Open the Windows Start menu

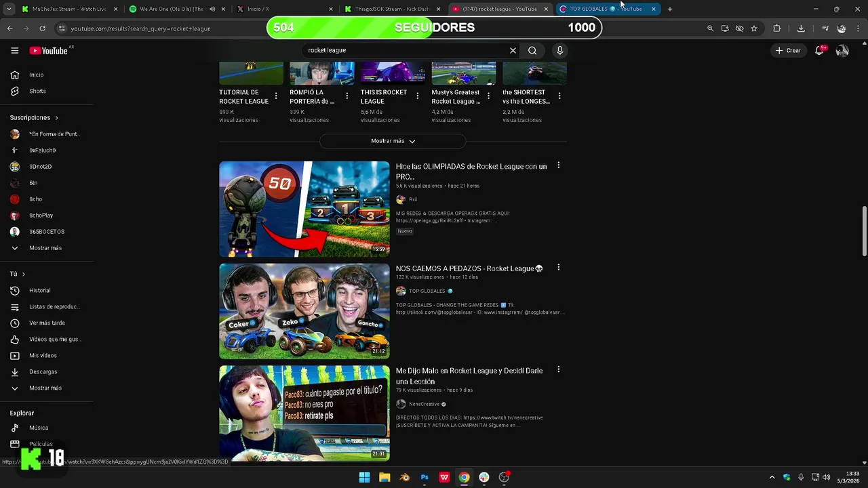point(364,477)
